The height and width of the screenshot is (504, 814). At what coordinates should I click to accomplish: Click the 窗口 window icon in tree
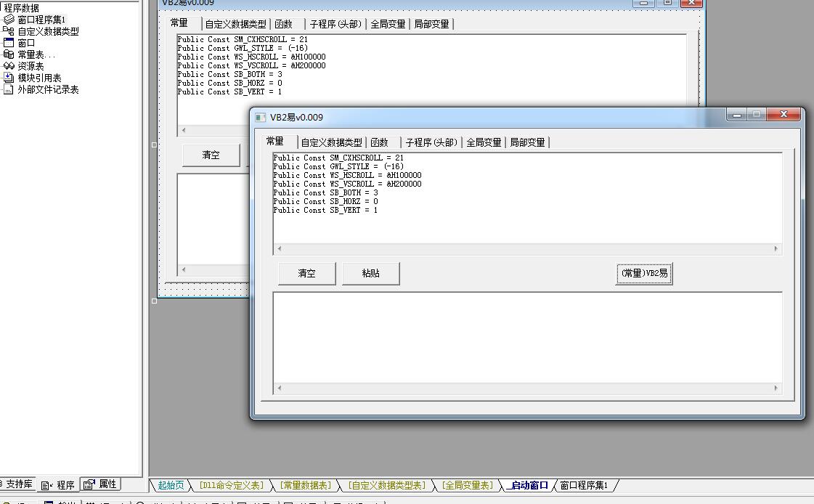[x=9, y=43]
